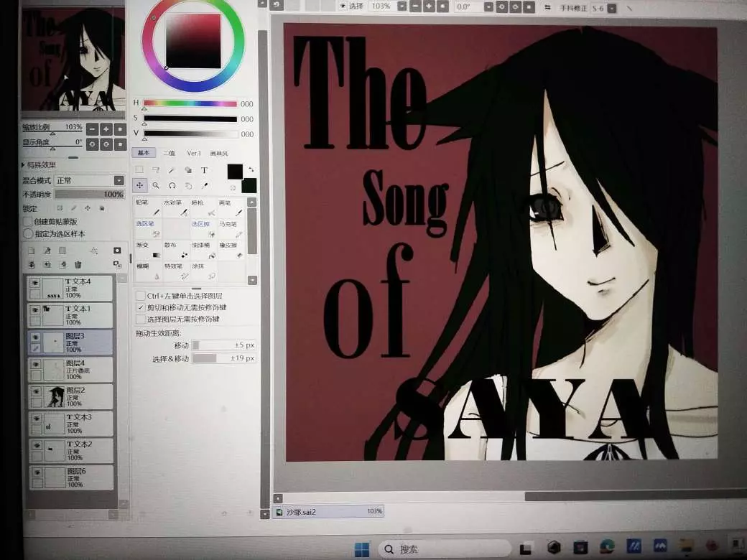The width and height of the screenshot is (747, 560).
Task: Click zoom in plus button in top toolbar
Action: pos(429,6)
